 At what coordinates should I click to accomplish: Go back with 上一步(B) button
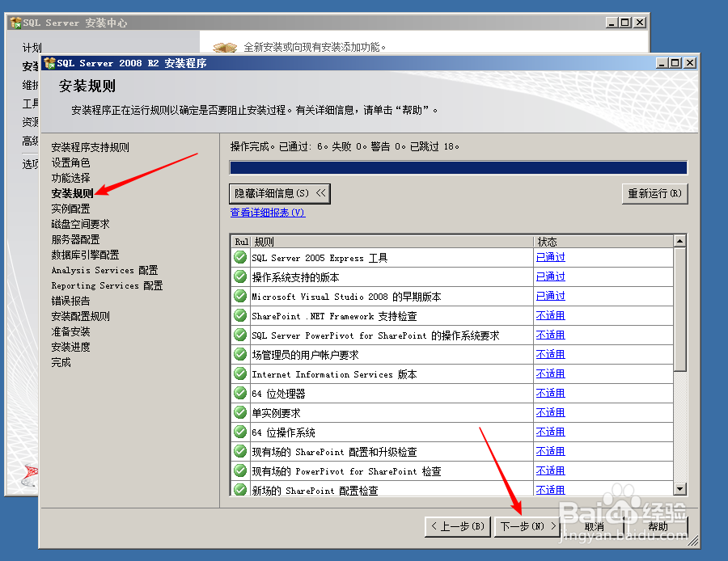pos(458,526)
